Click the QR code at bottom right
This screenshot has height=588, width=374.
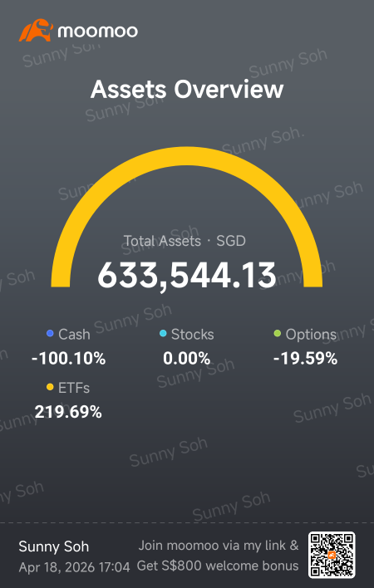click(x=332, y=555)
